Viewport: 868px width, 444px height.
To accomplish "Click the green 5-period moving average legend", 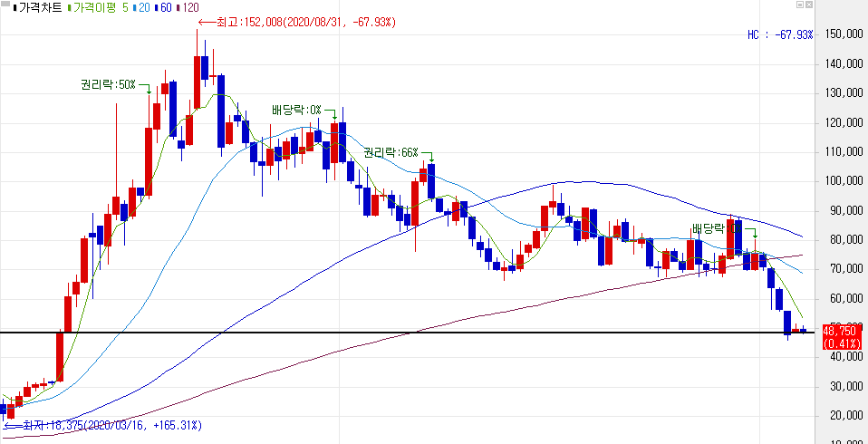I will 125,8.
